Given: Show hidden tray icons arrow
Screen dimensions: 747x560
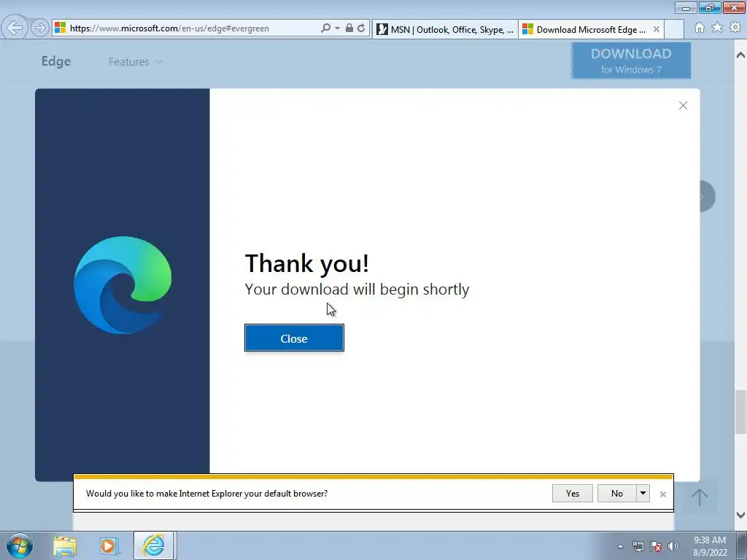Looking at the screenshot, I should click(620, 546).
